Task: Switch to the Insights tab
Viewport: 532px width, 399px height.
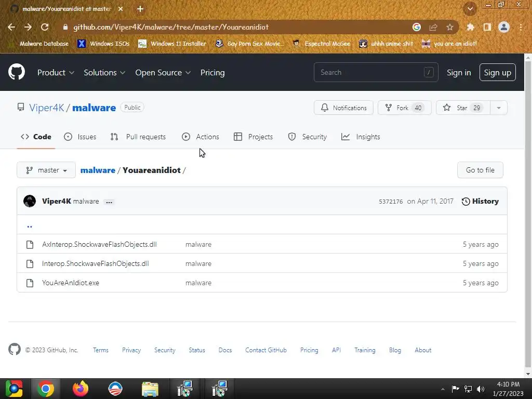Action: click(361, 137)
